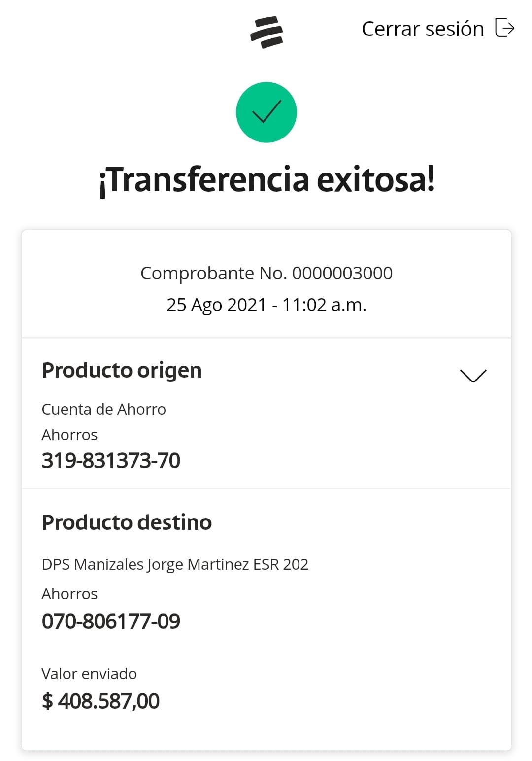The height and width of the screenshot is (761, 532).
Task: Click the '¡Transferencia exitosa!' heading
Action: pos(266,180)
